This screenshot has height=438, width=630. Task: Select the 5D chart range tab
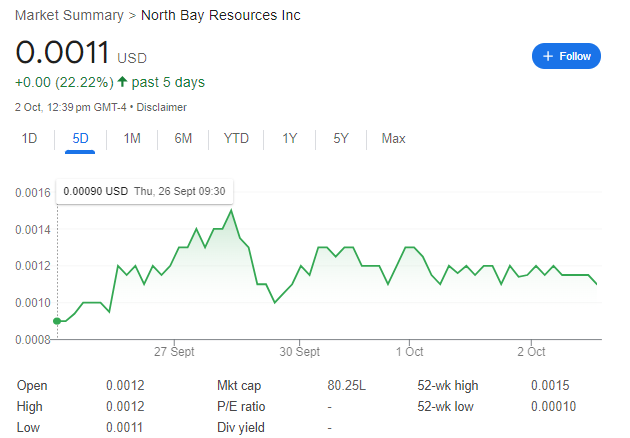click(80, 139)
